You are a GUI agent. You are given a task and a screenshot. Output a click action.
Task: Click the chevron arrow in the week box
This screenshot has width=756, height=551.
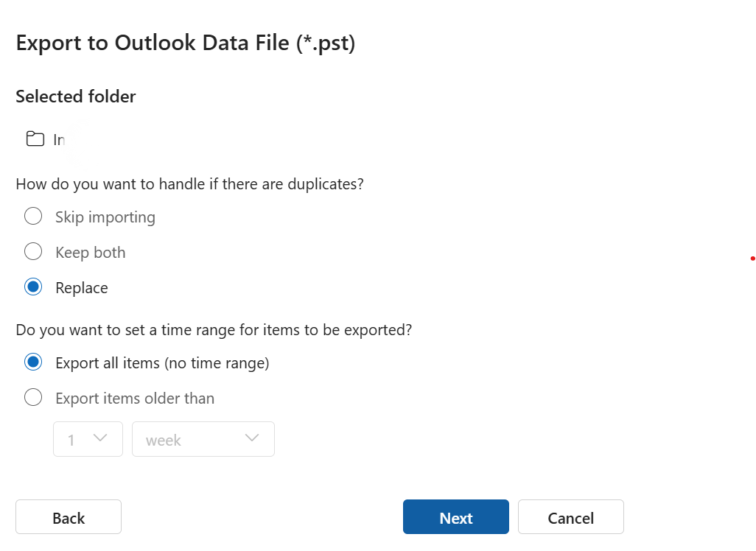click(252, 438)
